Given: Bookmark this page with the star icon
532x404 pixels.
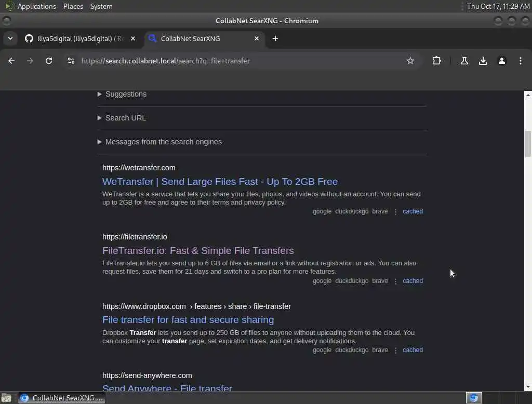Looking at the screenshot, I should click(x=410, y=61).
